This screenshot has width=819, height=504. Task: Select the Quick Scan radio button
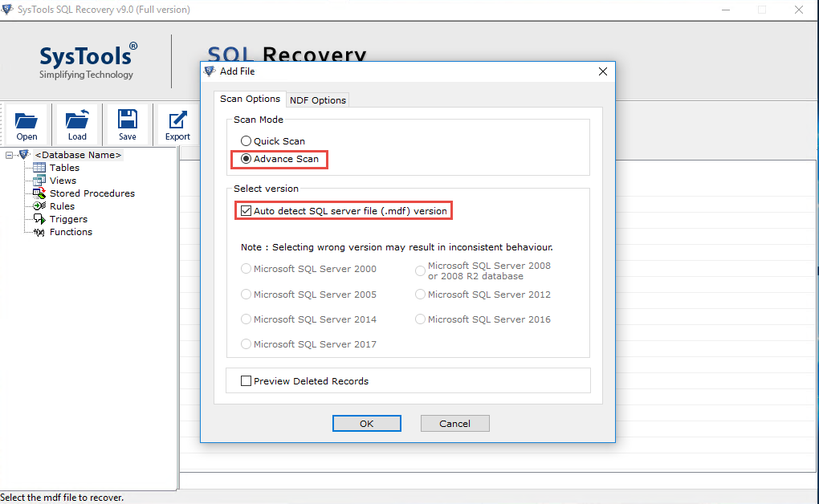point(246,141)
